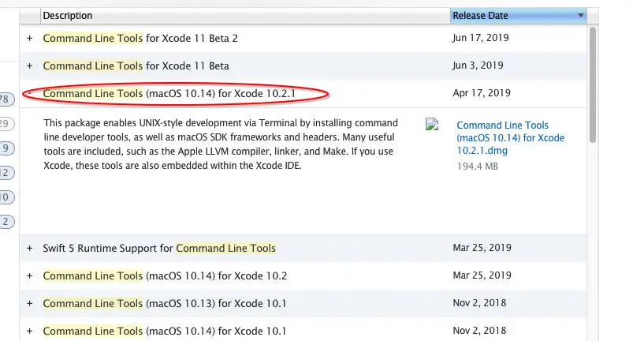Select the Swift 5 Runtime Support row title text
This screenshot has width=644, height=341.
tap(159, 249)
